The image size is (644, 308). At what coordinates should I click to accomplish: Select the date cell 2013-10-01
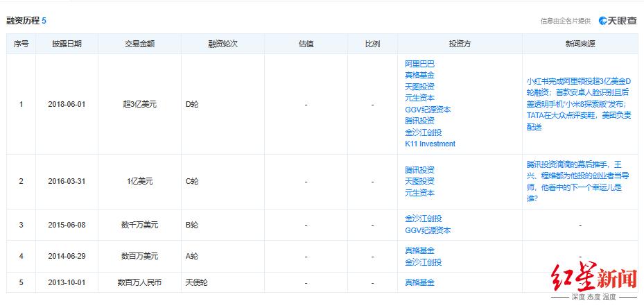(x=67, y=283)
